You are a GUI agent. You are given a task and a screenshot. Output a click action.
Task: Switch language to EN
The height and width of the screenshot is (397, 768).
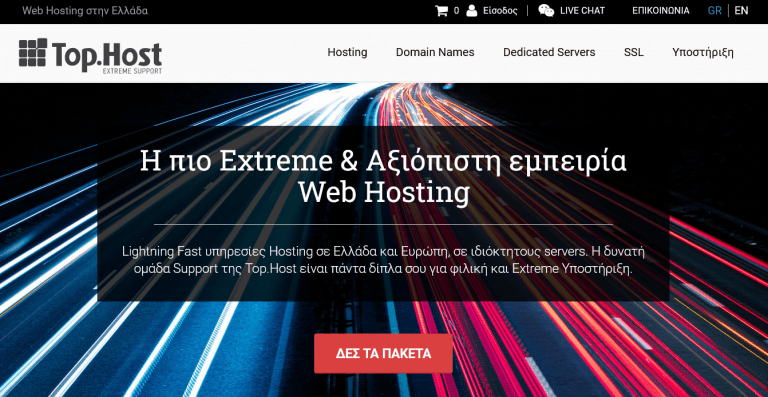[741, 10]
